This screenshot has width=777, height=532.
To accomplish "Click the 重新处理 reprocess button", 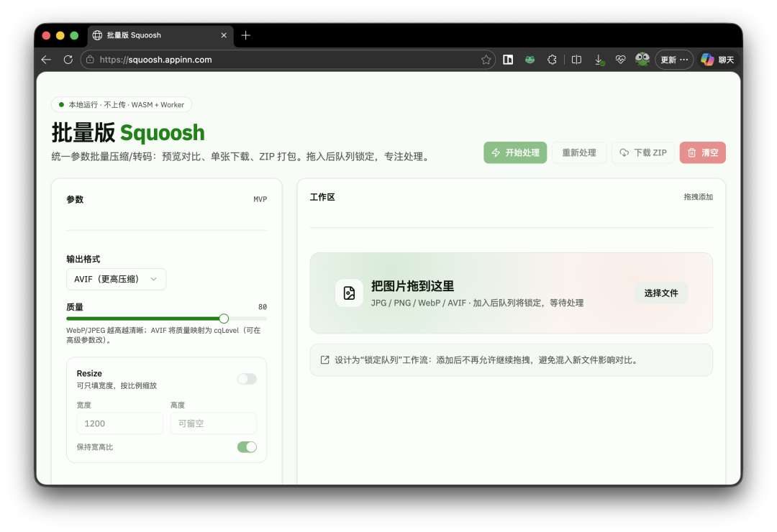I will pyautogui.click(x=578, y=152).
